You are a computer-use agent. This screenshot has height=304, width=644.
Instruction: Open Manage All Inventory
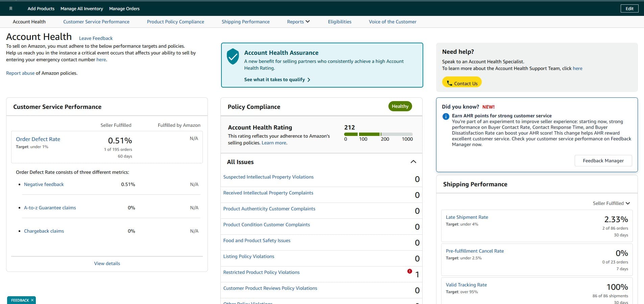(x=81, y=8)
